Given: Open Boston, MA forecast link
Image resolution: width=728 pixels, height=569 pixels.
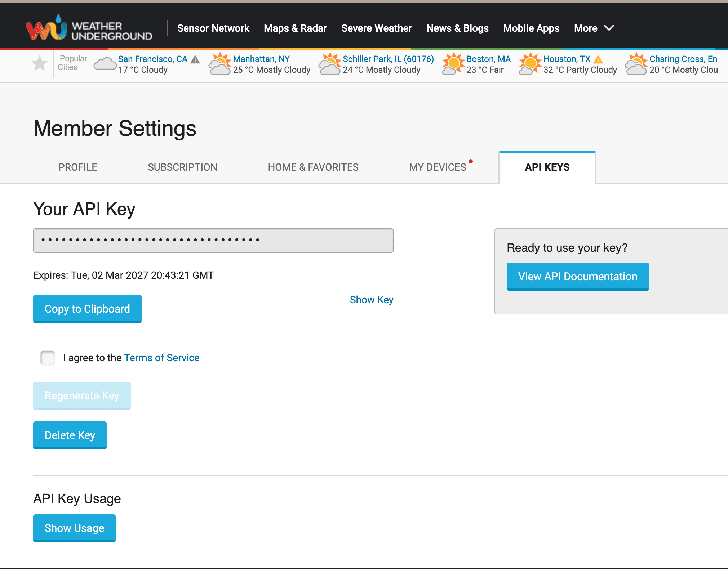Looking at the screenshot, I should coord(488,59).
